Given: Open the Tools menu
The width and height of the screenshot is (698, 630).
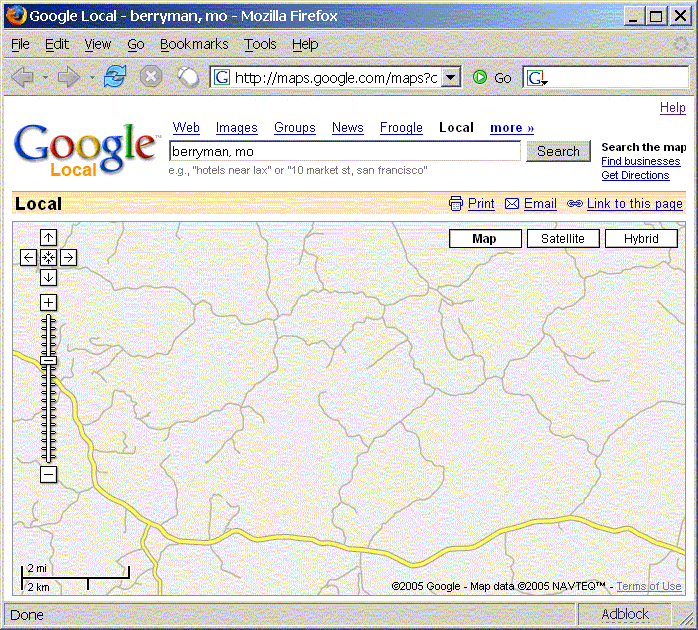Looking at the screenshot, I should click(260, 44).
